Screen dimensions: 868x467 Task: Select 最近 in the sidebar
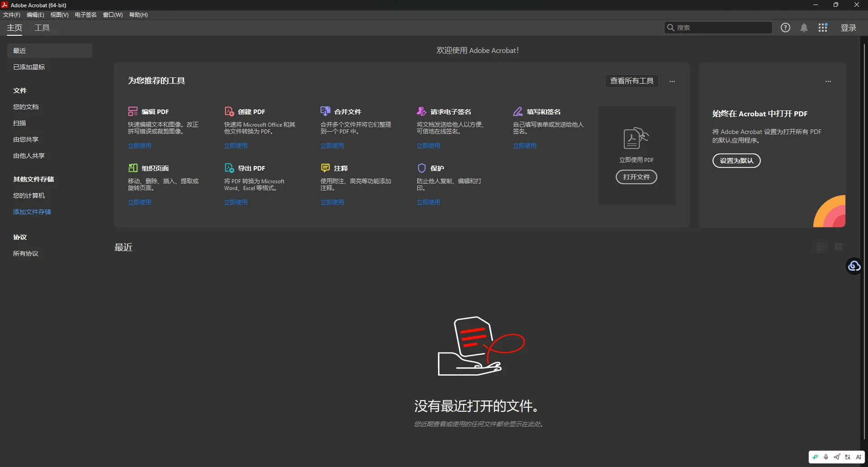[x=50, y=51]
